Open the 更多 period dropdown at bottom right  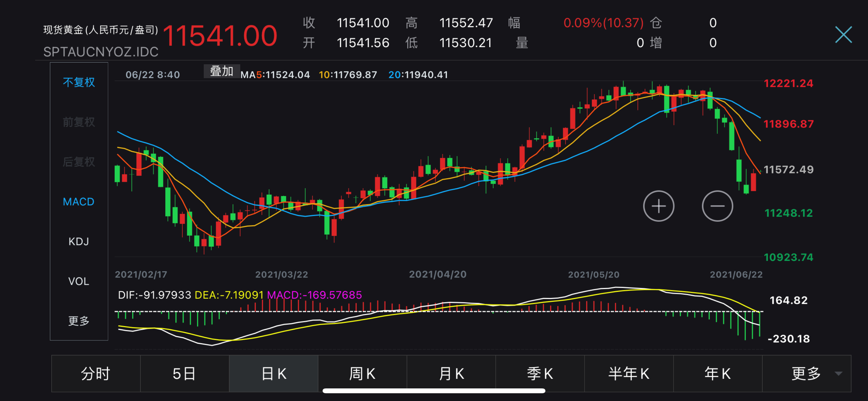(806, 373)
